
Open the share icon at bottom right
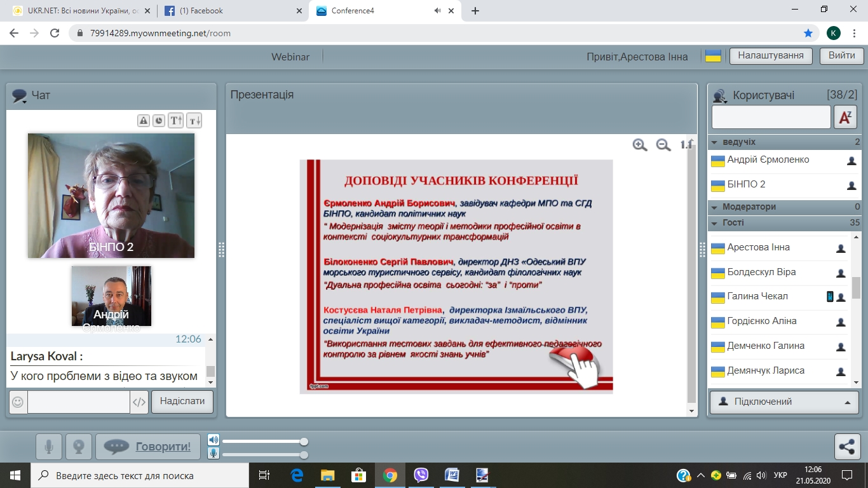point(847,447)
